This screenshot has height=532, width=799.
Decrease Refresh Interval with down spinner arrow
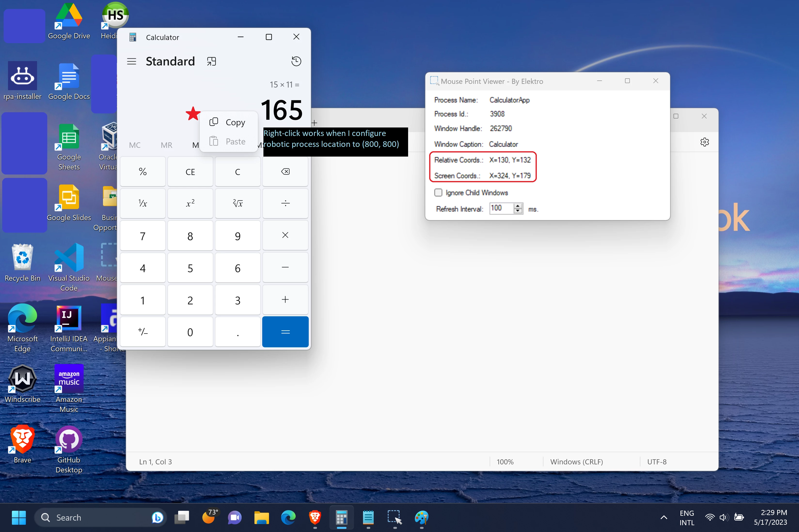518,211
